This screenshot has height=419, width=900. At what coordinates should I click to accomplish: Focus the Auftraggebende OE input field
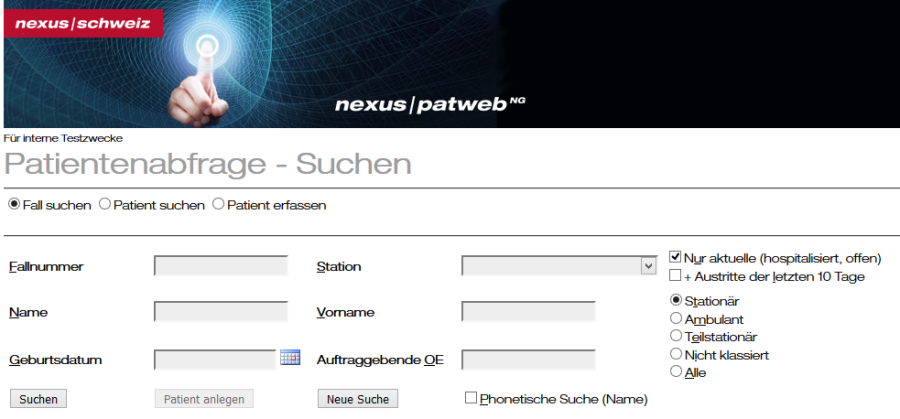click(528, 360)
